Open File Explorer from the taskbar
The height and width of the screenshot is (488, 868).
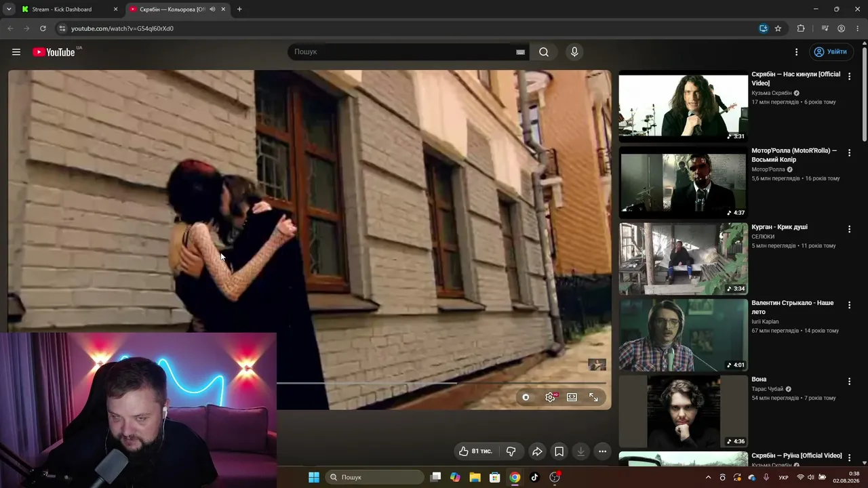click(x=475, y=477)
